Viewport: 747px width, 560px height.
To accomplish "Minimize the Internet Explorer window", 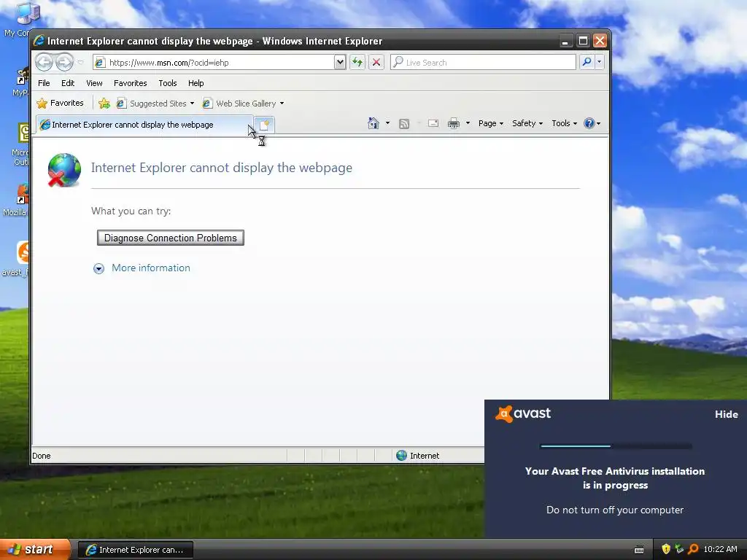I will (x=565, y=41).
